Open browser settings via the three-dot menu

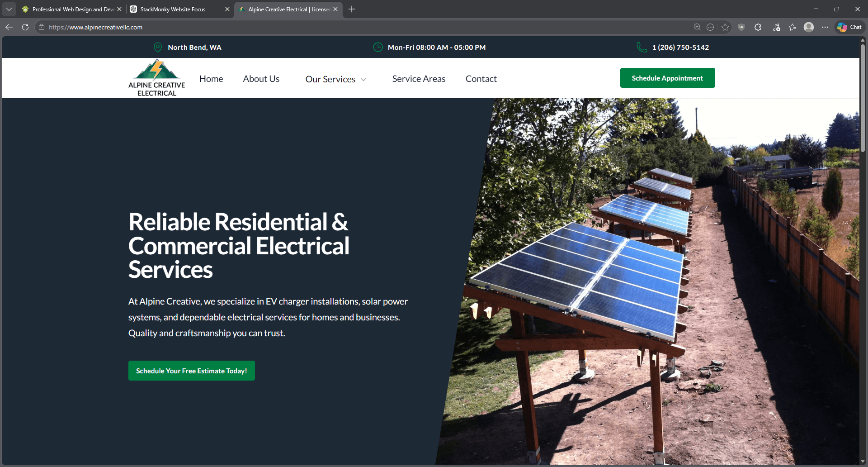[825, 27]
